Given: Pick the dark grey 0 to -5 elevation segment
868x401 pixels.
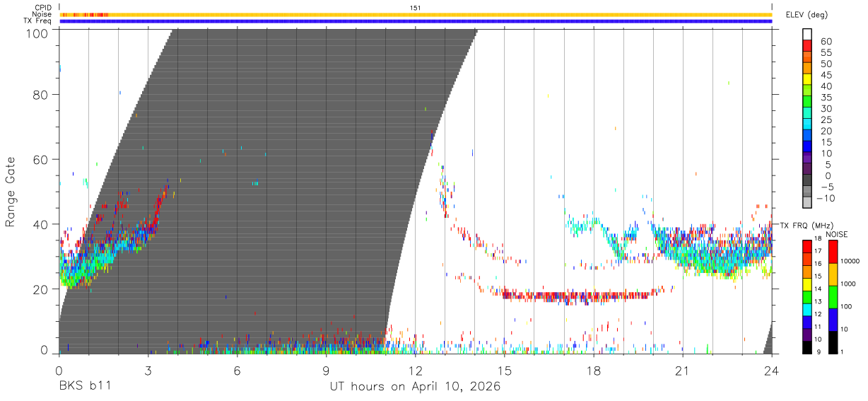Looking at the screenshot, I should [x=807, y=181].
